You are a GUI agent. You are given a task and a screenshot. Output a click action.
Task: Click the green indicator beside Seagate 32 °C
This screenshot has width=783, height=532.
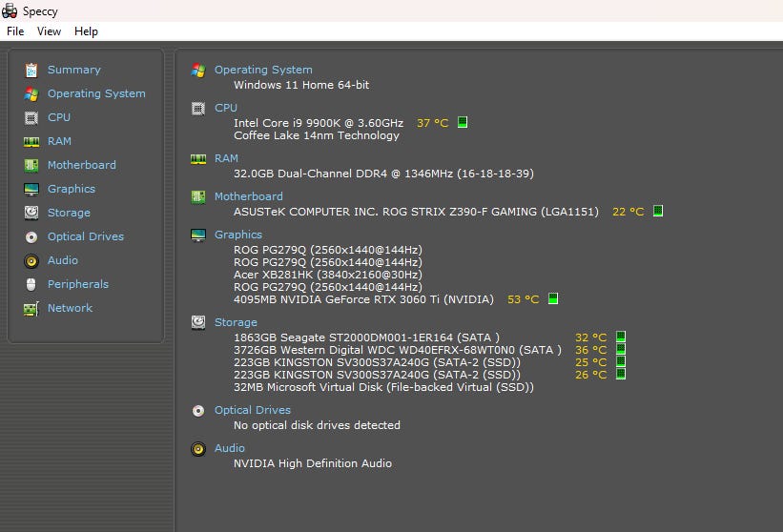621,337
